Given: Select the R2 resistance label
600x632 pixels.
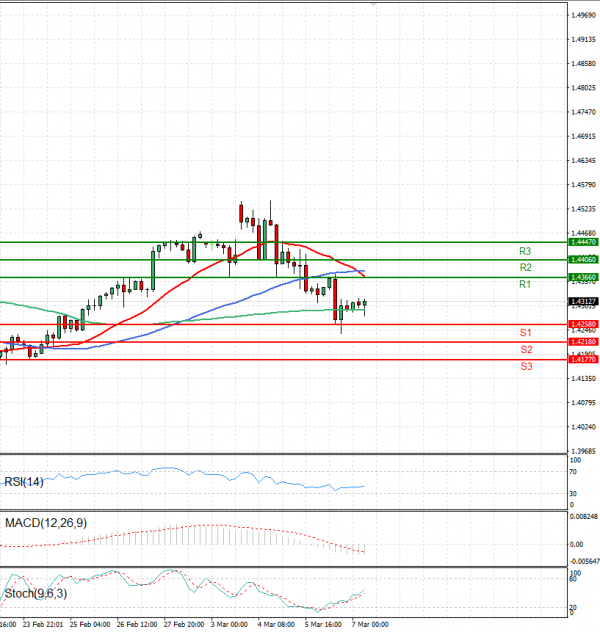Looking at the screenshot, I should (x=525, y=267).
